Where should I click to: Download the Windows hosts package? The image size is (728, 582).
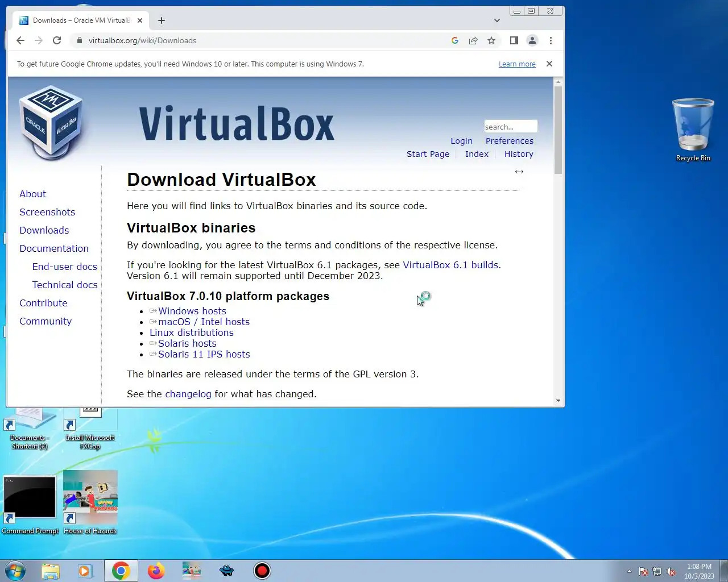[192, 311]
